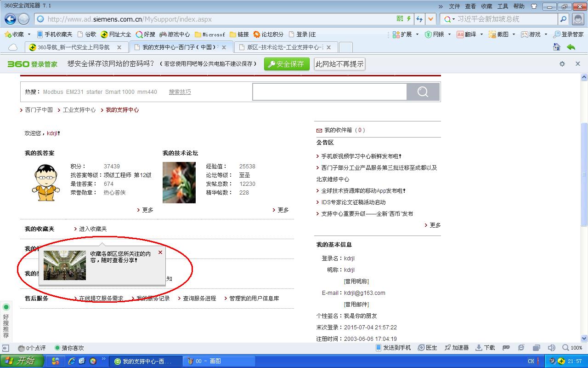This screenshot has height=368, width=588.
Task: Open the 扩展 extensions dropdown
Action: pyautogui.click(x=405, y=34)
